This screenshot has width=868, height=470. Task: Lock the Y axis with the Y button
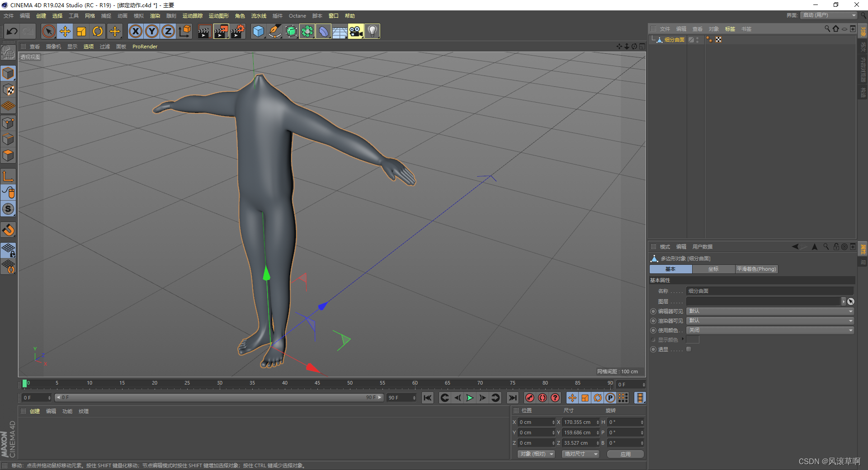pos(151,31)
